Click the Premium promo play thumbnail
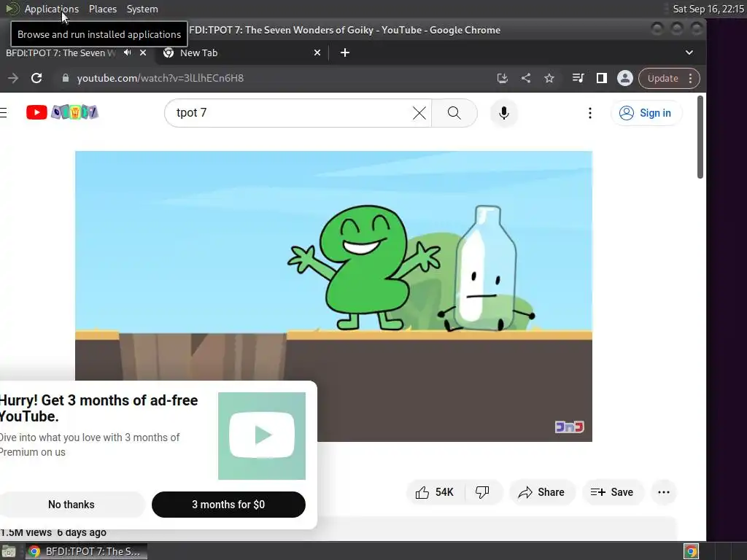 coord(262,436)
